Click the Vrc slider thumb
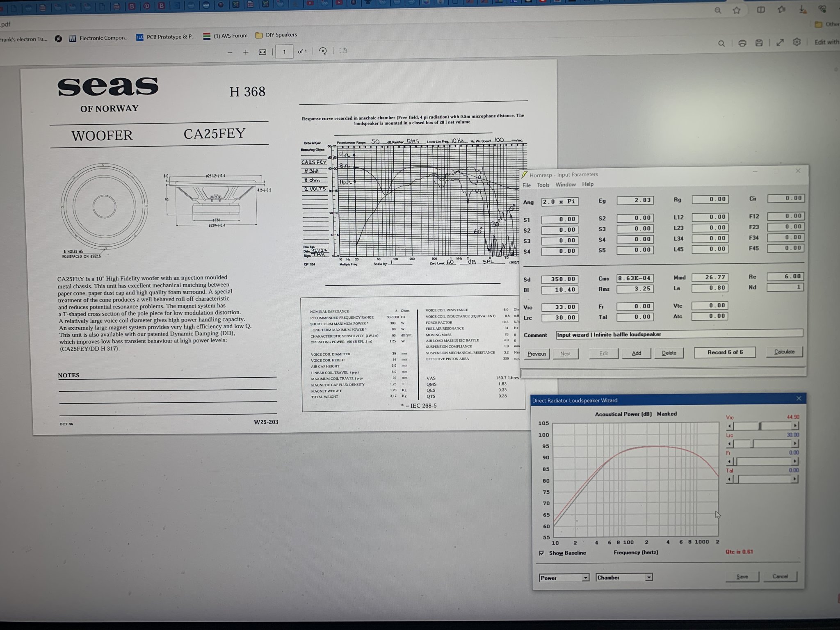This screenshot has height=630, width=840. (x=760, y=426)
